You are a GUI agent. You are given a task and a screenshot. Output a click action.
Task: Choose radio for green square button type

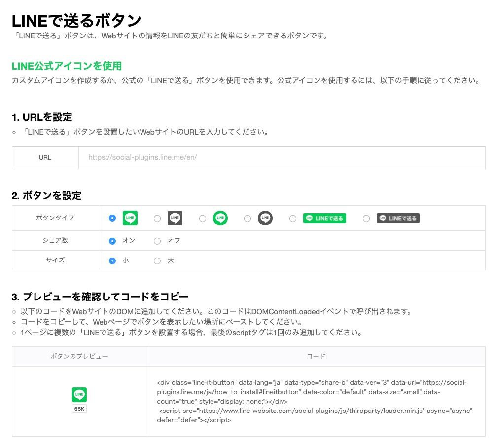tap(112, 218)
